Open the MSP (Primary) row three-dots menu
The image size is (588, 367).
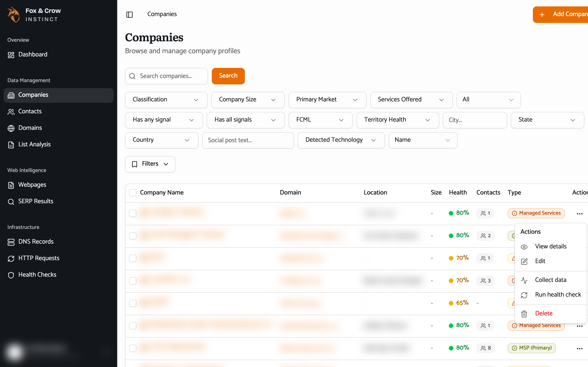point(580,349)
